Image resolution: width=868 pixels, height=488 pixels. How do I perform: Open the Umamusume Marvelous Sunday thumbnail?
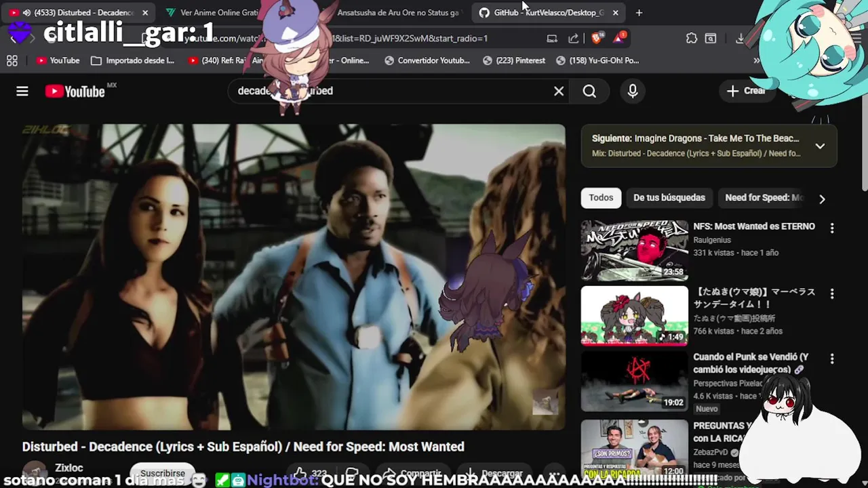pyautogui.click(x=634, y=316)
